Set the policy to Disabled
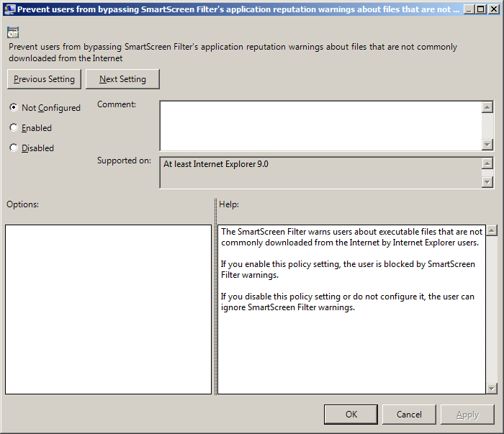This screenshot has height=434, width=504. point(14,148)
